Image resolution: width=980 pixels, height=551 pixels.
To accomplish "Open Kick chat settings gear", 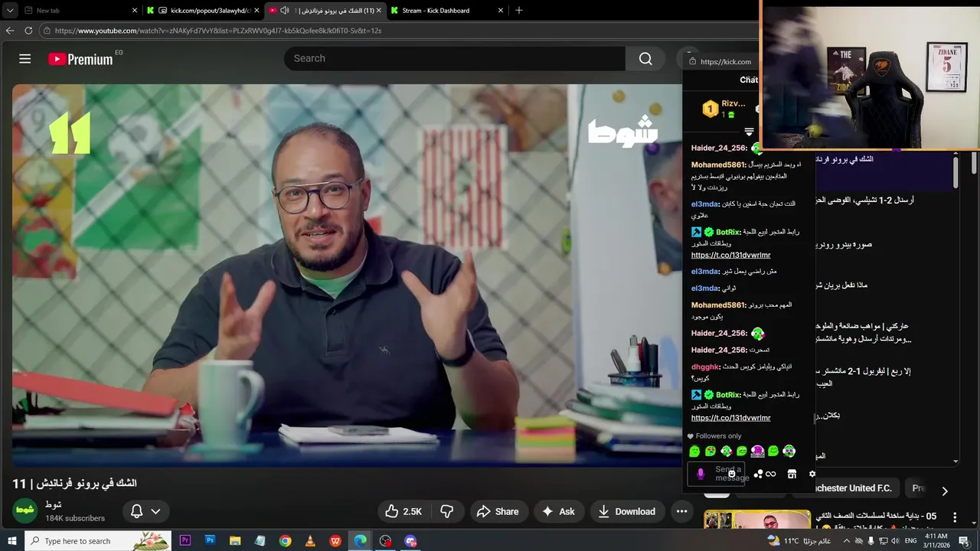I will 812,474.
